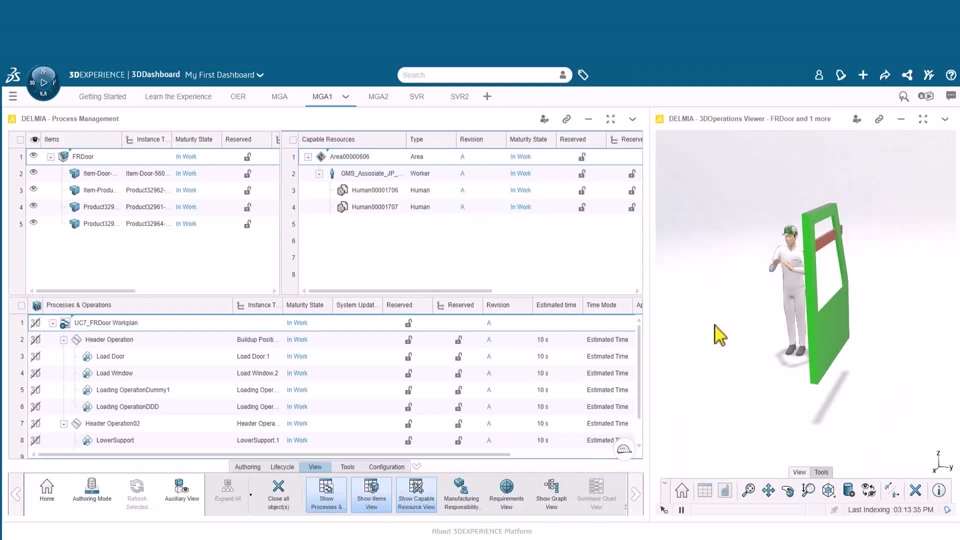Click the info icon in viewer toolbar

tap(938, 491)
